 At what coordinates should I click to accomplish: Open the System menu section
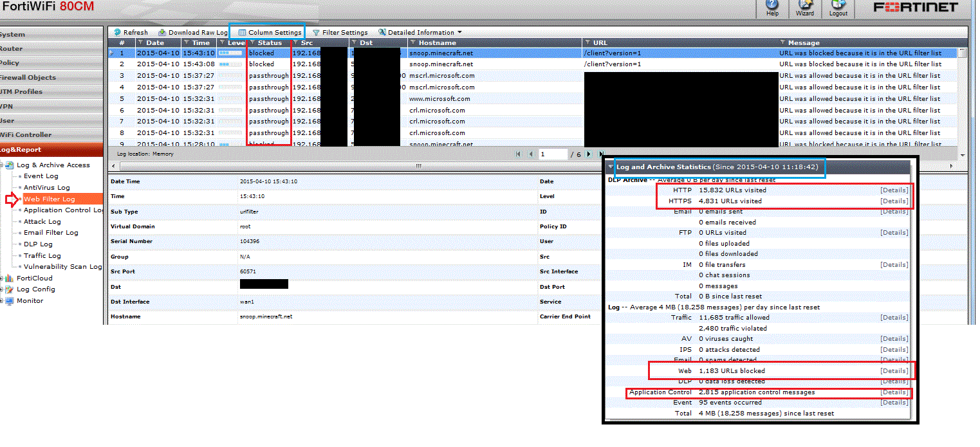click(x=51, y=34)
